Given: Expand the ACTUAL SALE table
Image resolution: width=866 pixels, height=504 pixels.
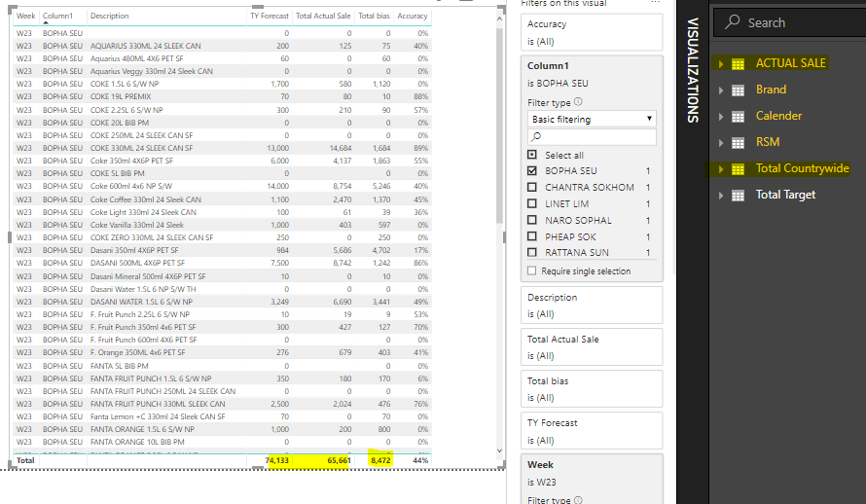Looking at the screenshot, I should click(x=721, y=64).
